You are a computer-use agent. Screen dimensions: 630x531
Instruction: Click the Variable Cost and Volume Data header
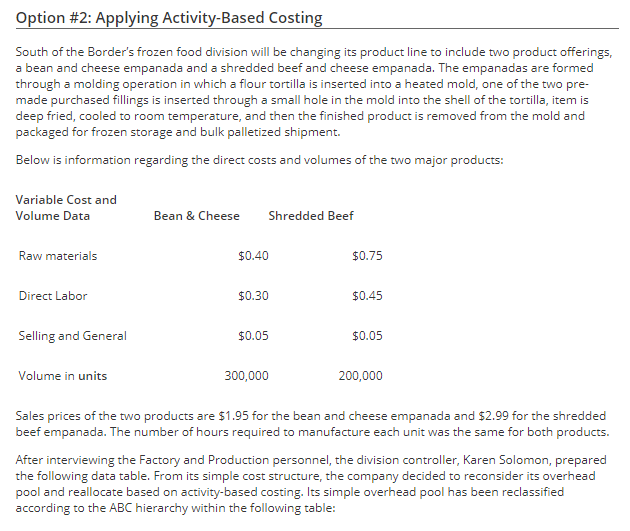pos(66,208)
